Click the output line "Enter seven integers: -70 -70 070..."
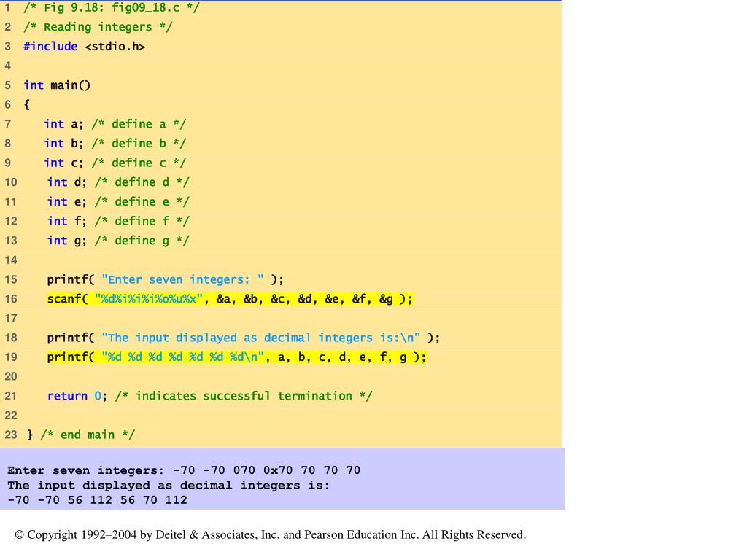747x560 pixels. pyautogui.click(x=184, y=471)
